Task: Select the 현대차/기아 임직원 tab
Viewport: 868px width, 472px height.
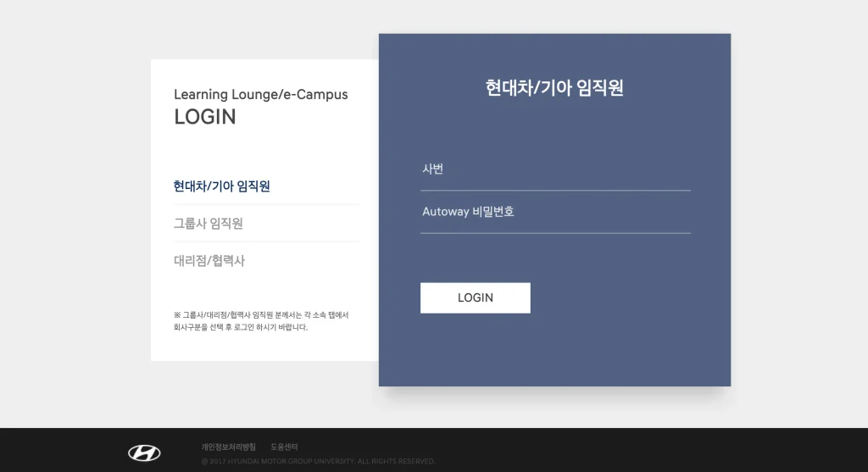Action: pos(221,186)
